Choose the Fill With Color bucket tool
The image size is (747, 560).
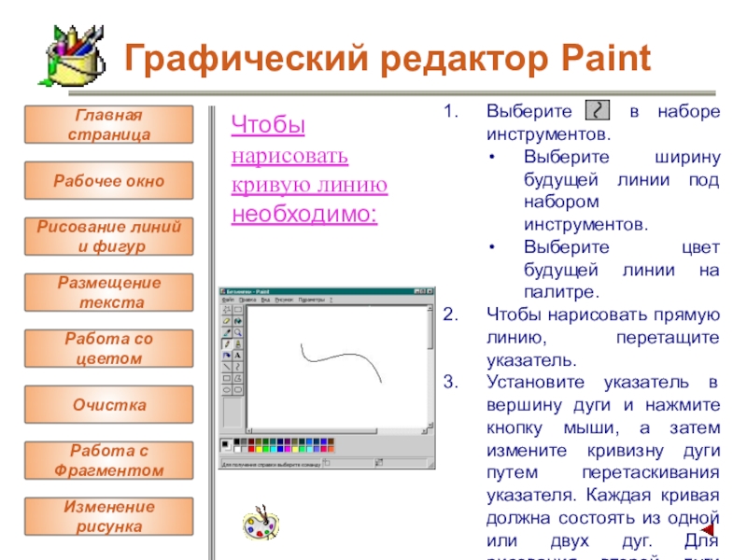point(238,321)
